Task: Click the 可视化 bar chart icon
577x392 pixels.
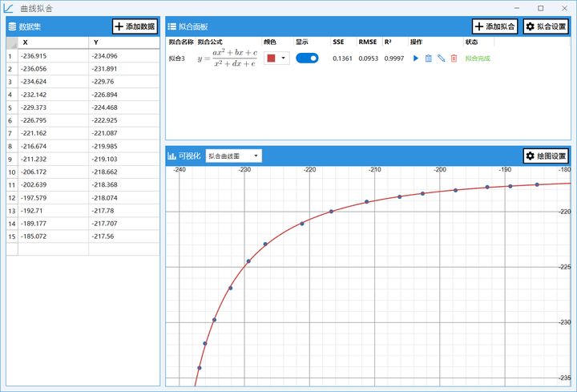Action: (x=171, y=156)
